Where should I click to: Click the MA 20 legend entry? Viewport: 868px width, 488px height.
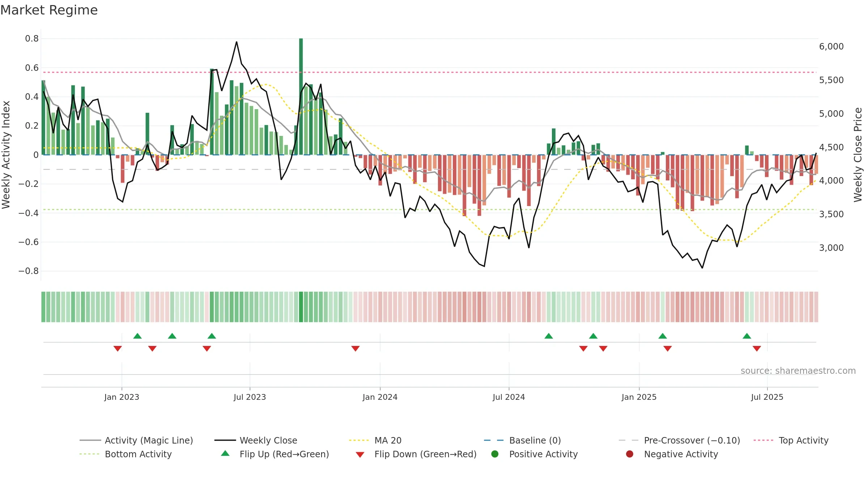[375, 440]
